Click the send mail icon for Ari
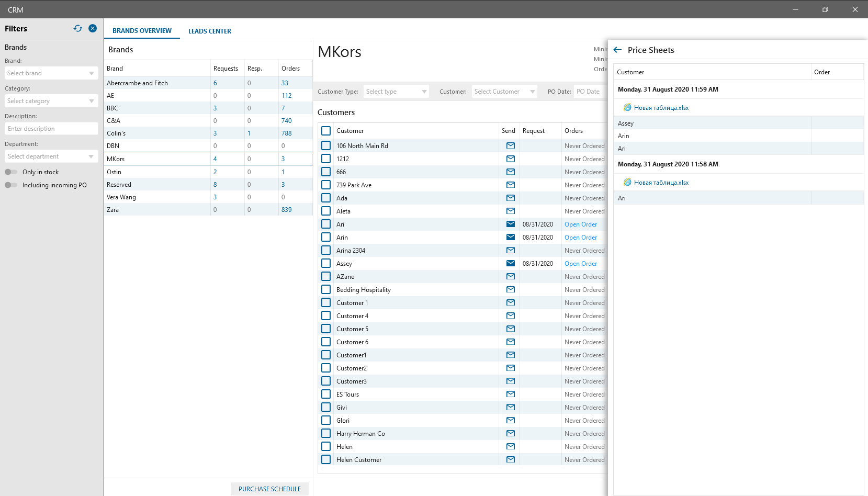Viewport: 868px width, 496px height. [x=511, y=224]
